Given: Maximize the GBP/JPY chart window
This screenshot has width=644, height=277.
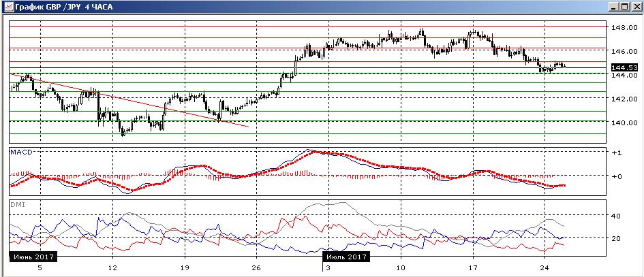Looking at the screenshot, I should 624,7.
